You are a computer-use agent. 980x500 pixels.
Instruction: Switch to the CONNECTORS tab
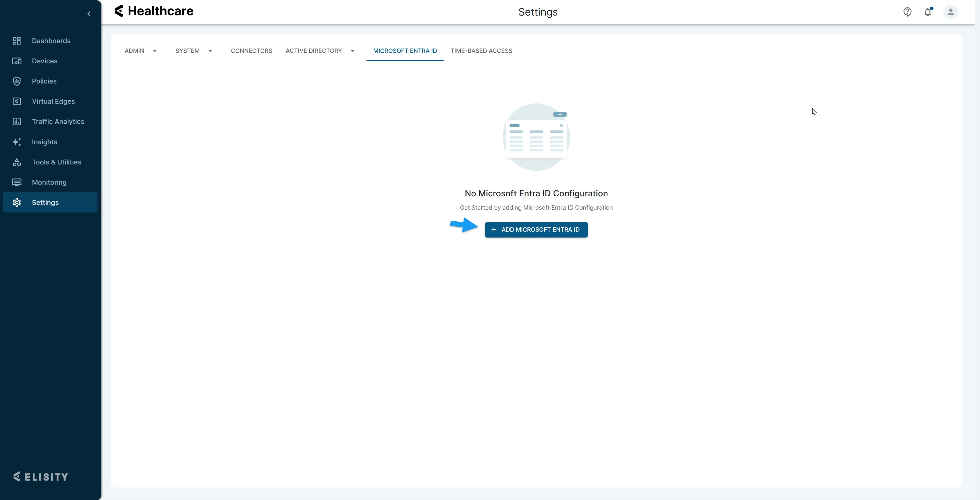tap(251, 51)
